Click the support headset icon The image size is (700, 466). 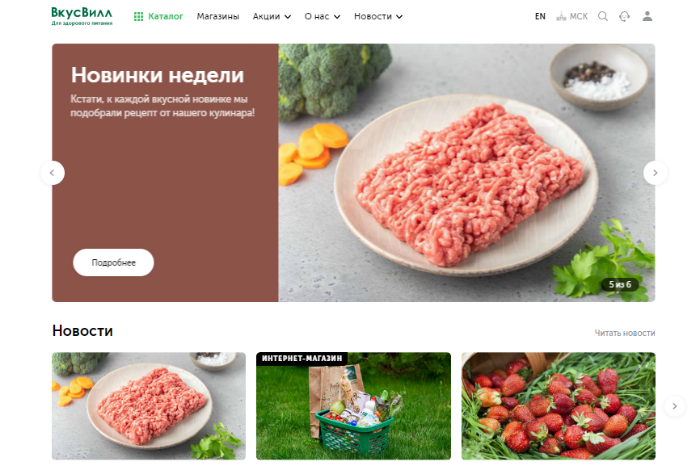tap(624, 17)
